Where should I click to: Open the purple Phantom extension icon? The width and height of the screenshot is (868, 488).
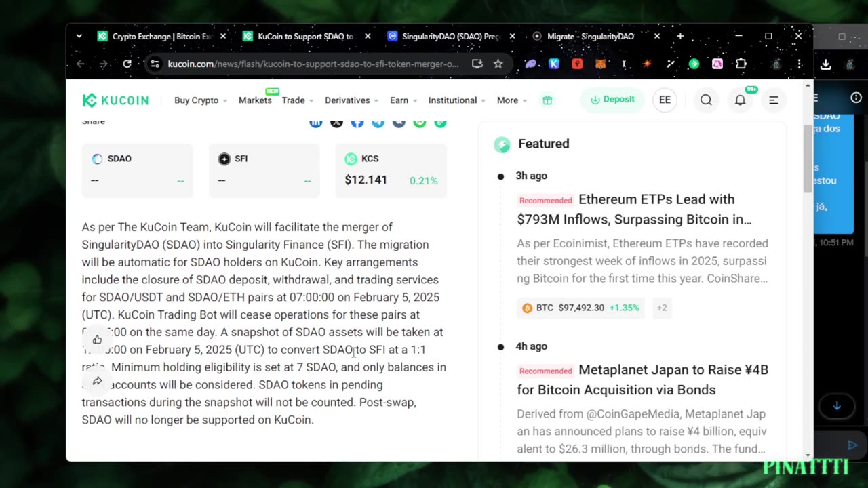pyautogui.click(x=531, y=64)
